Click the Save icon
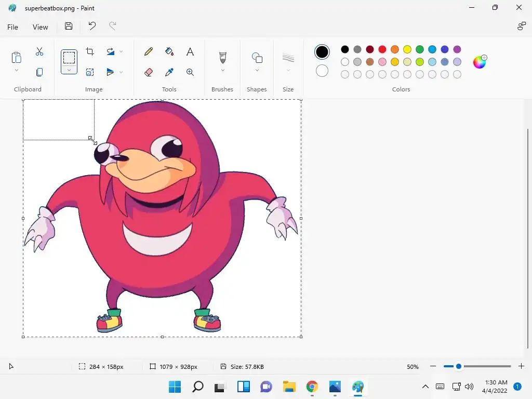Viewport: 532px width, 399px height. click(x=69, y=26)
